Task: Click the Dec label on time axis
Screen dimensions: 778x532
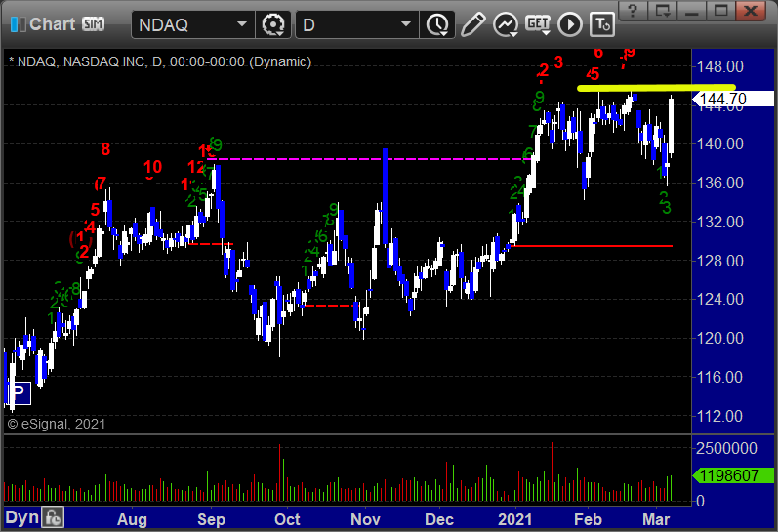Action: point(439,519)
